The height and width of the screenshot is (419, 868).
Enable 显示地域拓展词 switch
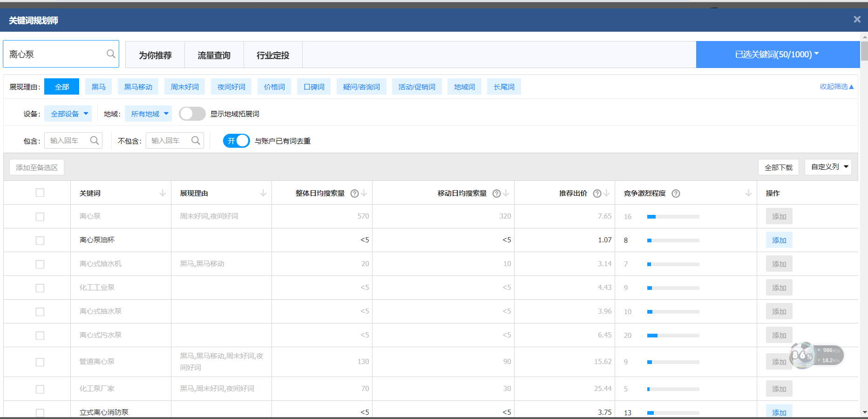pyautogui.click(x=192, y=114)
